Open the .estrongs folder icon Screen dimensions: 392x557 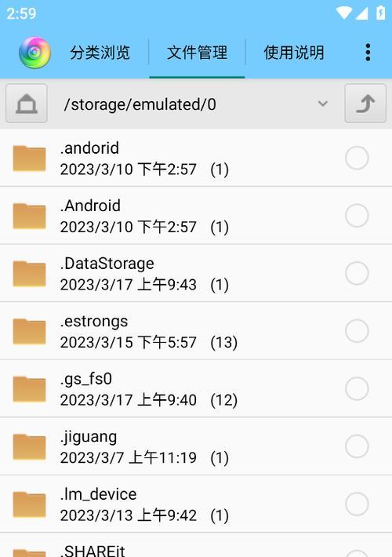30,331
